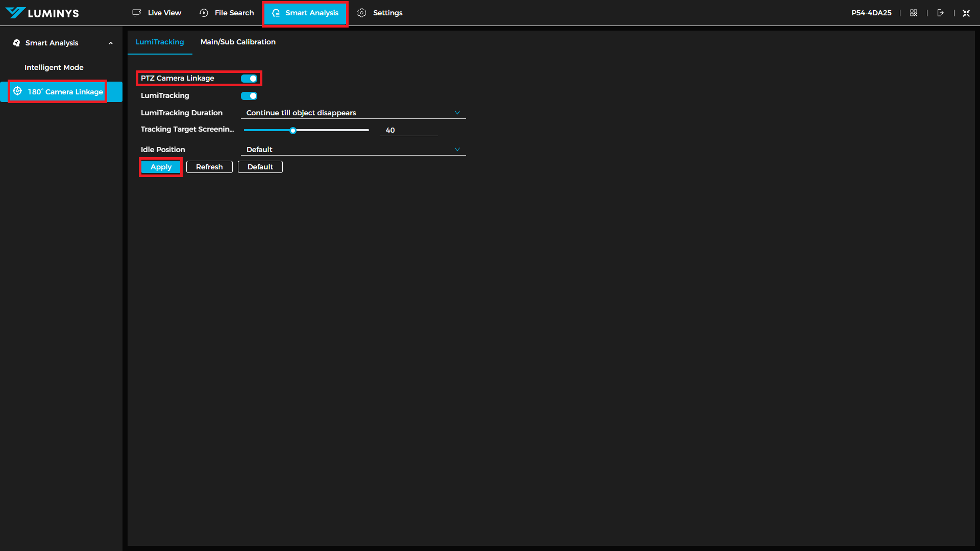
Task: Switch to Main/Sub Calibration tab
Action: pyautogui.click(x=238, y=42)
